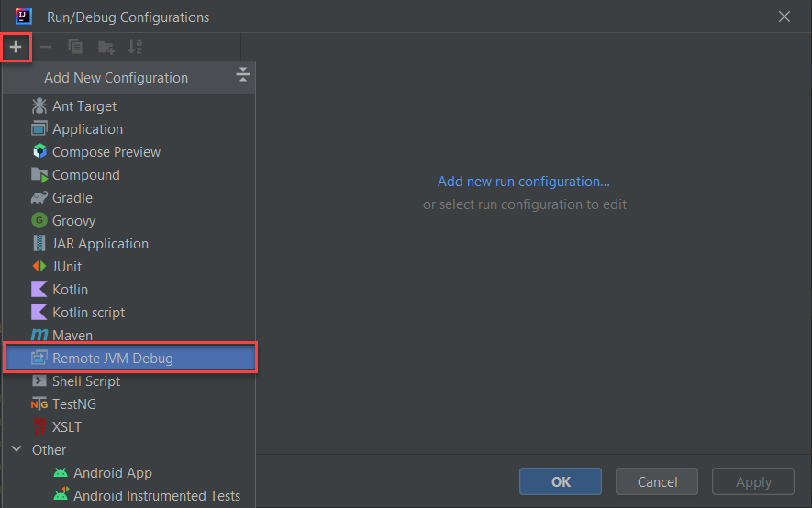Select Gradle in the configuration list
Screen dimensions: 812x508
point(129,198)
